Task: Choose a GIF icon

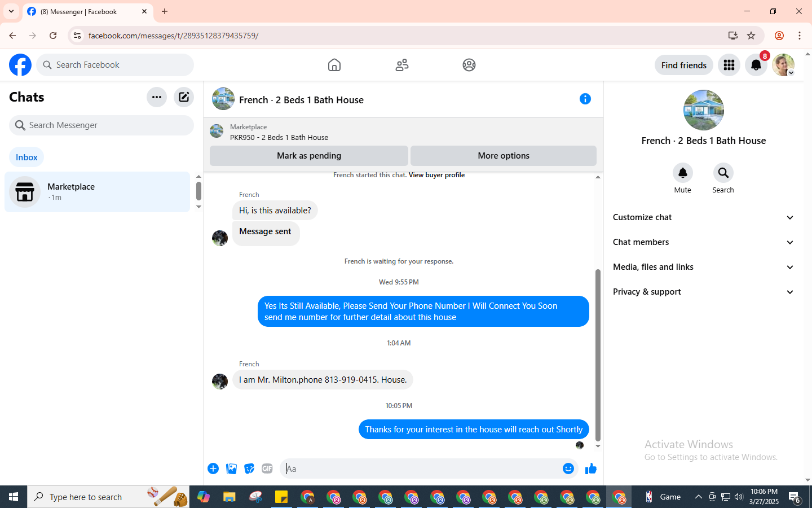Action: [x=267, y=468]
